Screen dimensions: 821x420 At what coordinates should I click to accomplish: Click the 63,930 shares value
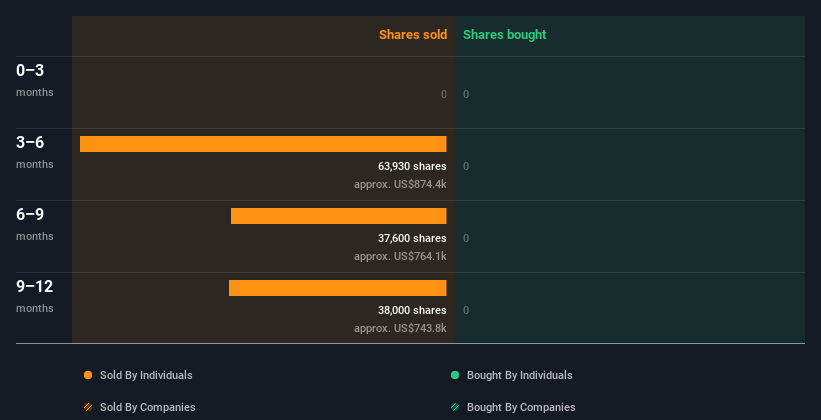tap(412, 167)
